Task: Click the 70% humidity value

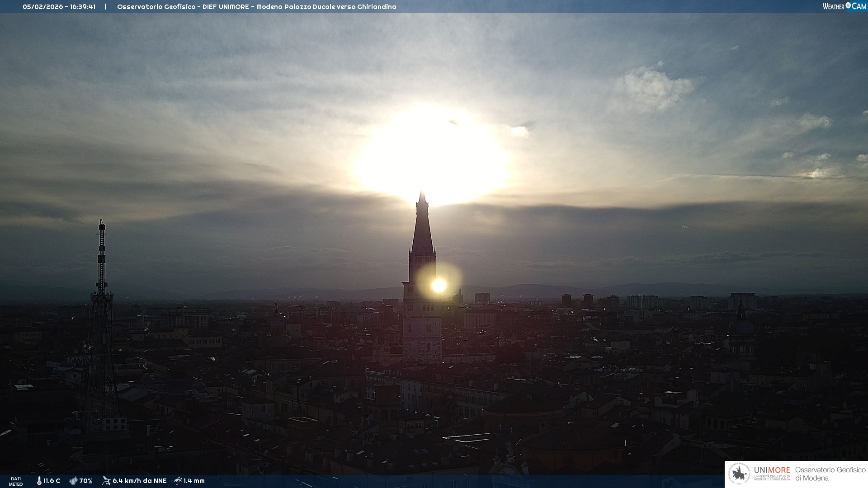Action: [86, 481]
